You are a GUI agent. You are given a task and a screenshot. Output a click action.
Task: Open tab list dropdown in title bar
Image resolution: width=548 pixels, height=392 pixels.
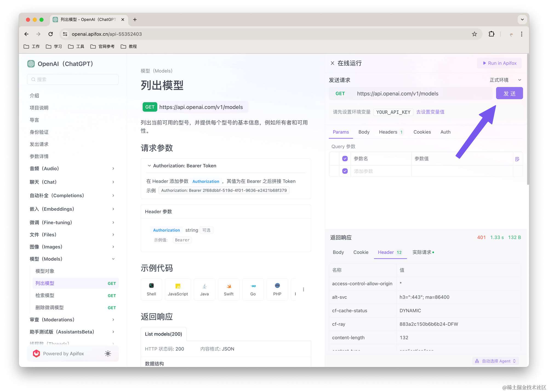click(522, 19)
